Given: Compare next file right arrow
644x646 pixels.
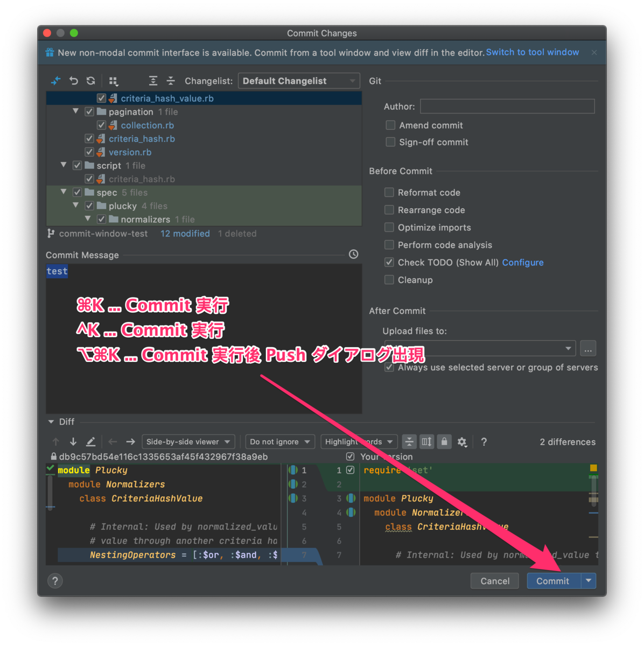Looking at the screenshot, I should tap(130, 441).
